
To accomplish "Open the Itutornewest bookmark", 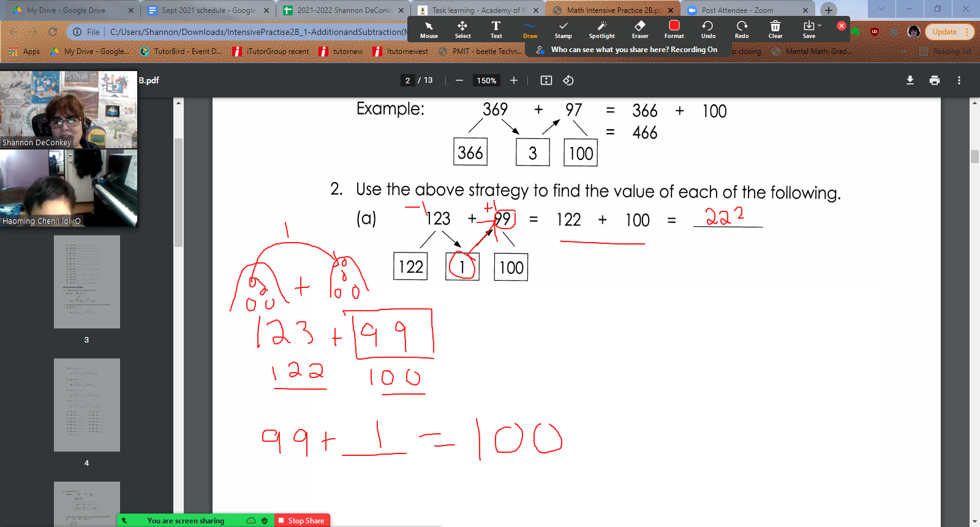I will (x=401, y=51).
